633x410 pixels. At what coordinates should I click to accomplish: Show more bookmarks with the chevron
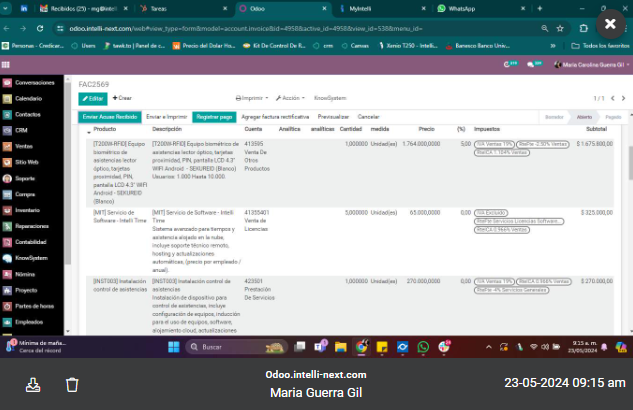click(553, 46)
